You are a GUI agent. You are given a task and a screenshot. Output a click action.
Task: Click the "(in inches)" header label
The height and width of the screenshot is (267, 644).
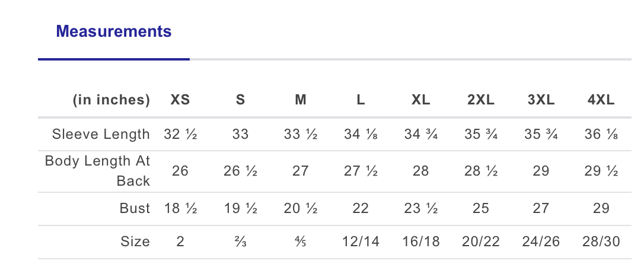coord(111,100)
